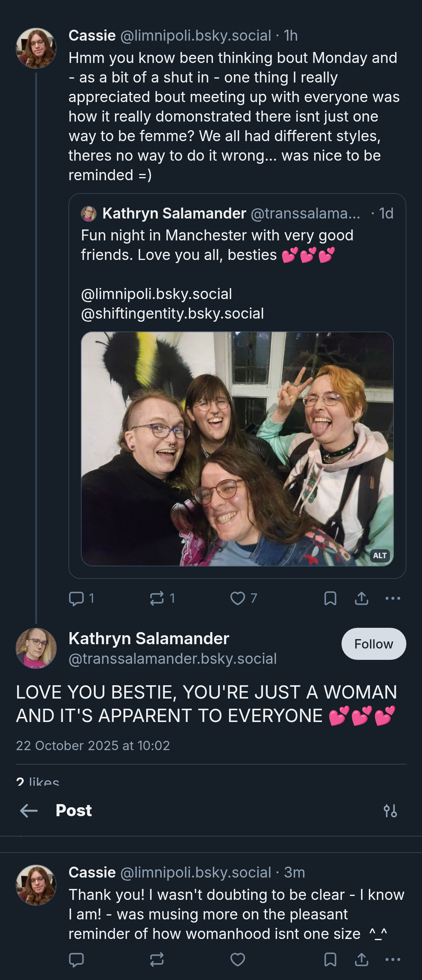Like Cassie's post with seven likes
This screenshot has width=422, height=980.
(x=238, y=598)
